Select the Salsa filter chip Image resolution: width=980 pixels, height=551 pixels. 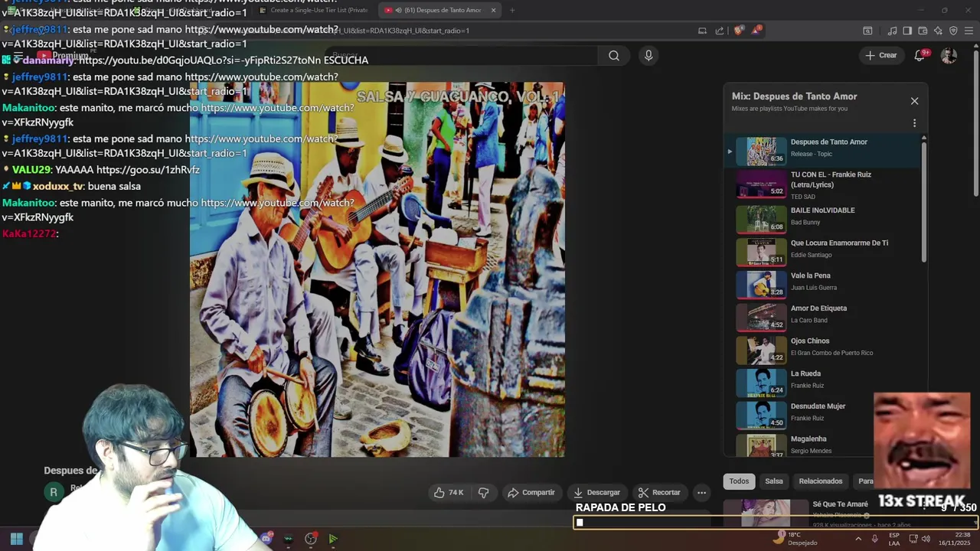point(774,481)
